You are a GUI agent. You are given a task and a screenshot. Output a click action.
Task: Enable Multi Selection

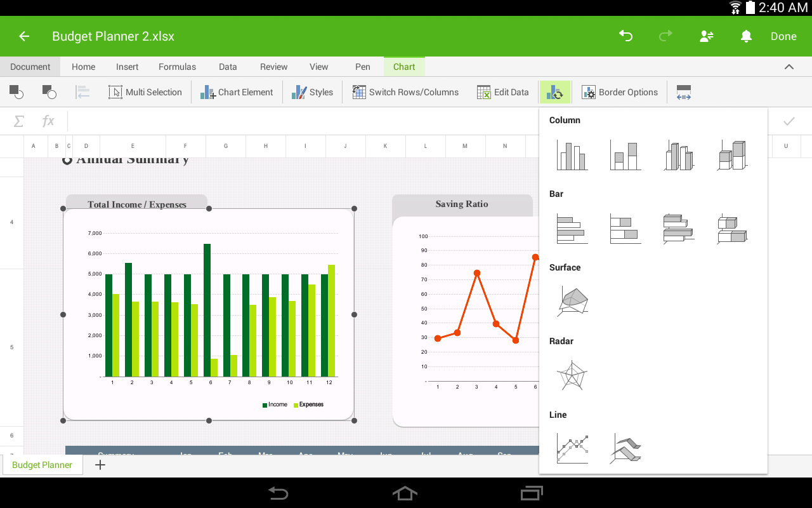click(145, 92)
